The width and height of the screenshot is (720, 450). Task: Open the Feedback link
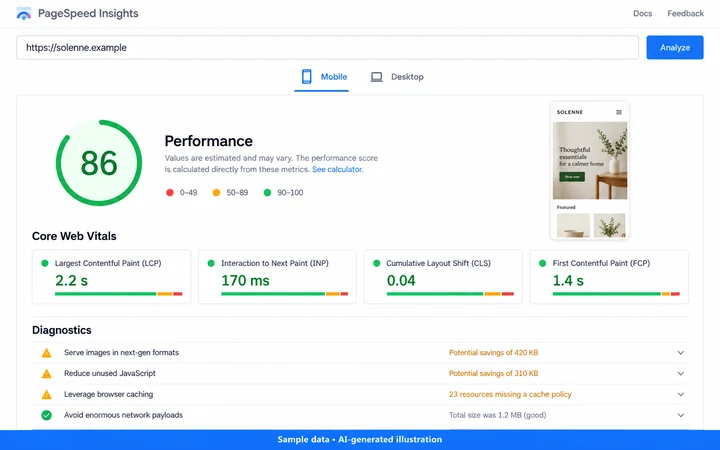point(685,13)
